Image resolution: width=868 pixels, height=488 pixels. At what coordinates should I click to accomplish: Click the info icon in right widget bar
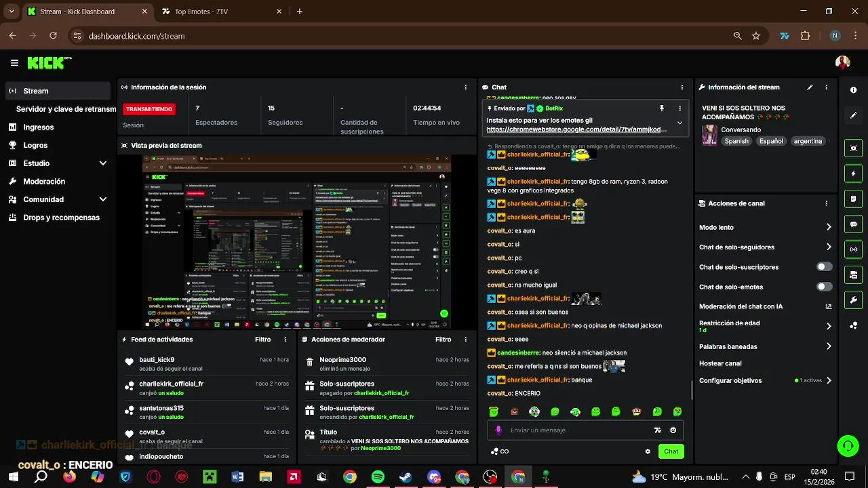(853, 90)
